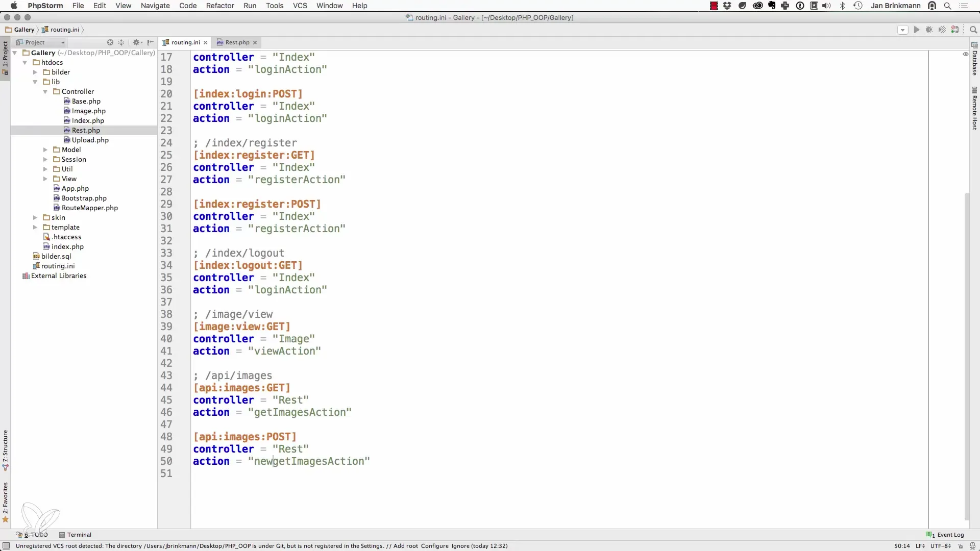The height and width of the screenshot is (551, 980).
Task: Open the run configuration dropdown
Action: pyautogui.click(x=902, y=30)
